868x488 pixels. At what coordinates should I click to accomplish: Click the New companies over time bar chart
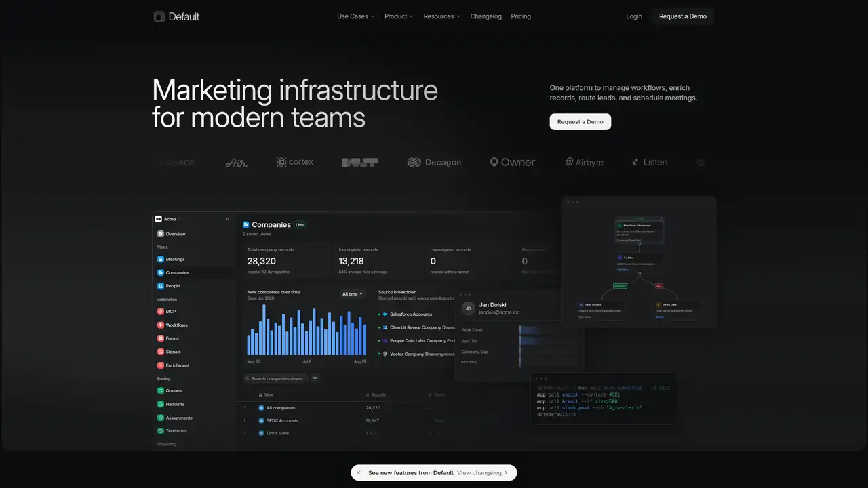tap(307, 331)
